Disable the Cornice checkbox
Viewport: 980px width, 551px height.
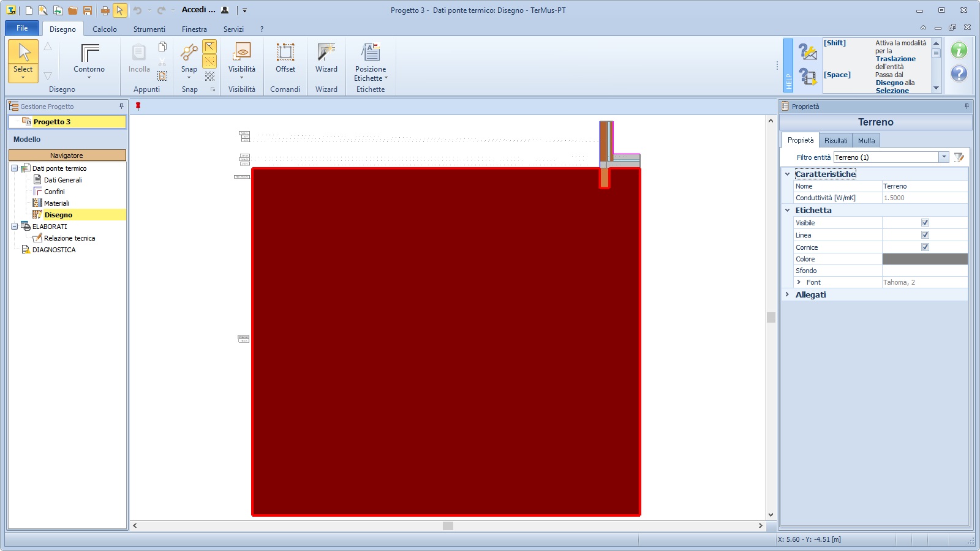tap(925, 247)
